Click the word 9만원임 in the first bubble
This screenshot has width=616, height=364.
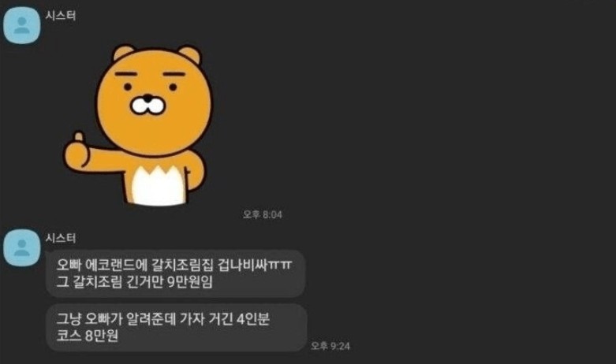tap(190, 281)
